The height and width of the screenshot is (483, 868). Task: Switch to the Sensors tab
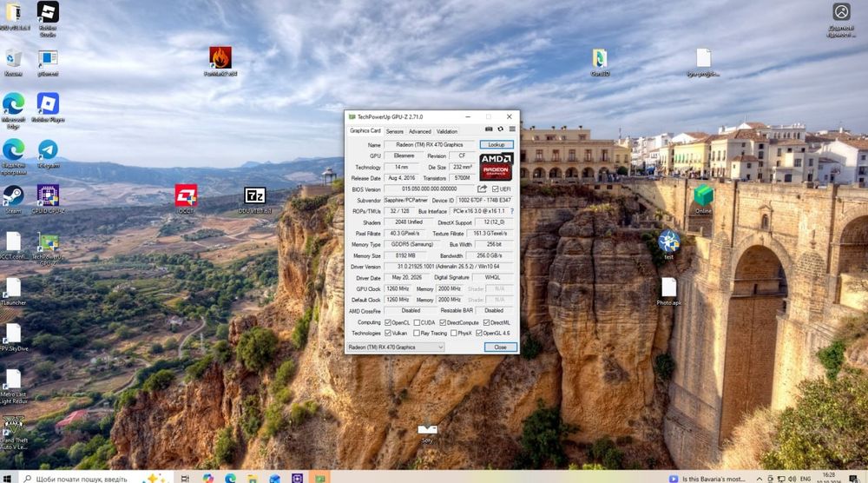click(395, 131)
